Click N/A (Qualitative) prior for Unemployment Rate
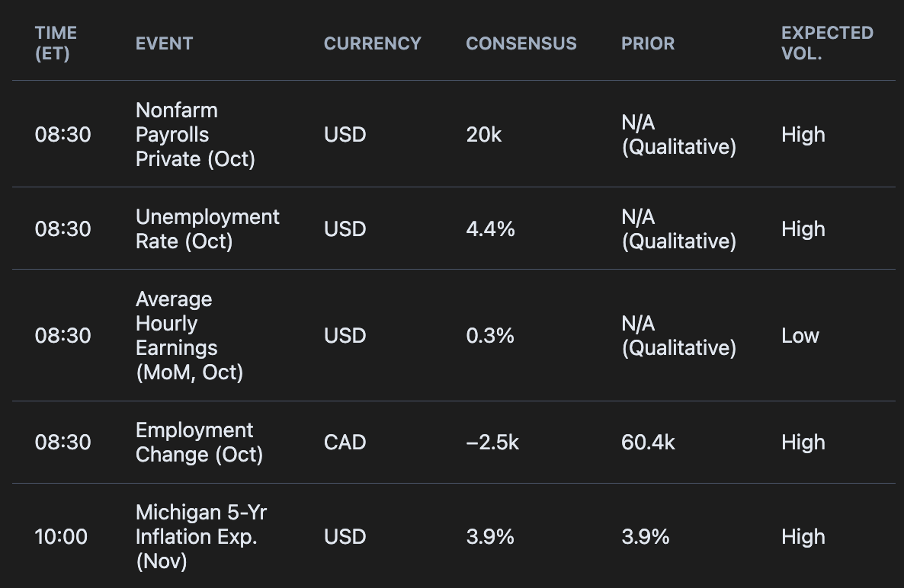Screen dimensions: 904x588 pyautogui.click(x=678, y=229)
